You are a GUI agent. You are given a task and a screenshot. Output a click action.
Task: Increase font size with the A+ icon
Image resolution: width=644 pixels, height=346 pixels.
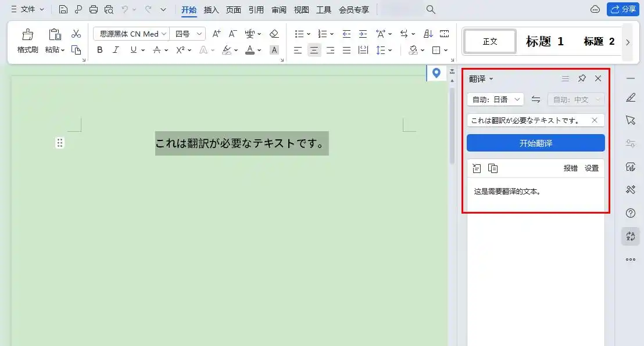[x=216, y=34]
